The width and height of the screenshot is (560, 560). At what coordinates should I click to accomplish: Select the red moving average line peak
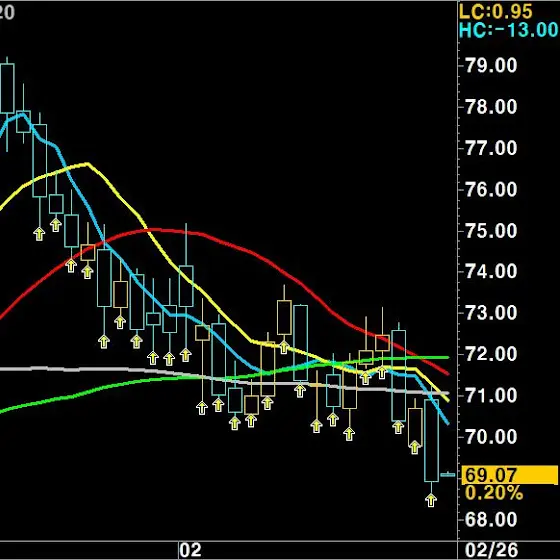tap(154, 230)
